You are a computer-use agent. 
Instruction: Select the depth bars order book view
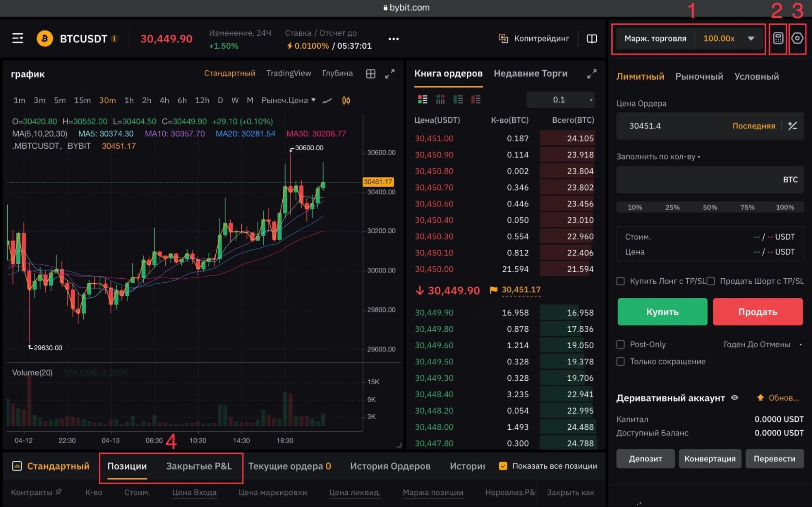[440, 100]
